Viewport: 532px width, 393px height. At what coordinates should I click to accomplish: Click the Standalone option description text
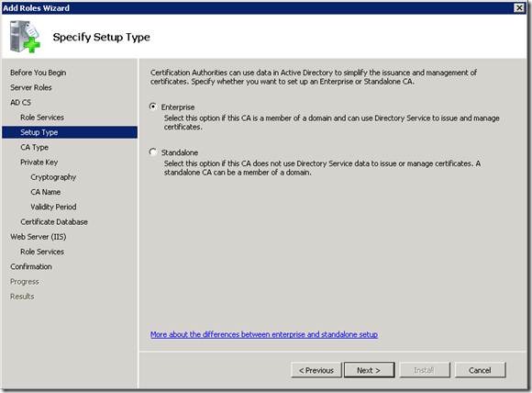pos(322,168)
